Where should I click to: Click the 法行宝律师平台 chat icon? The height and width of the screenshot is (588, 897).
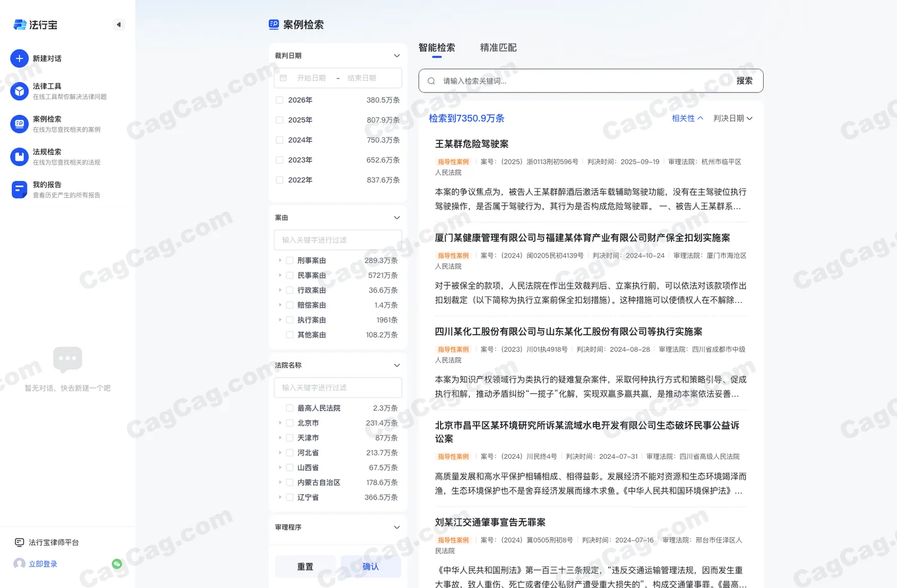click(19, 543)
